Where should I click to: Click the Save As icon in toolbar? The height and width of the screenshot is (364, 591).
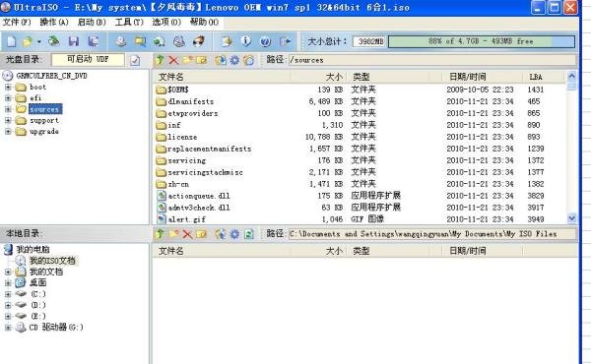pyautogui.click(x=93, y=41)
